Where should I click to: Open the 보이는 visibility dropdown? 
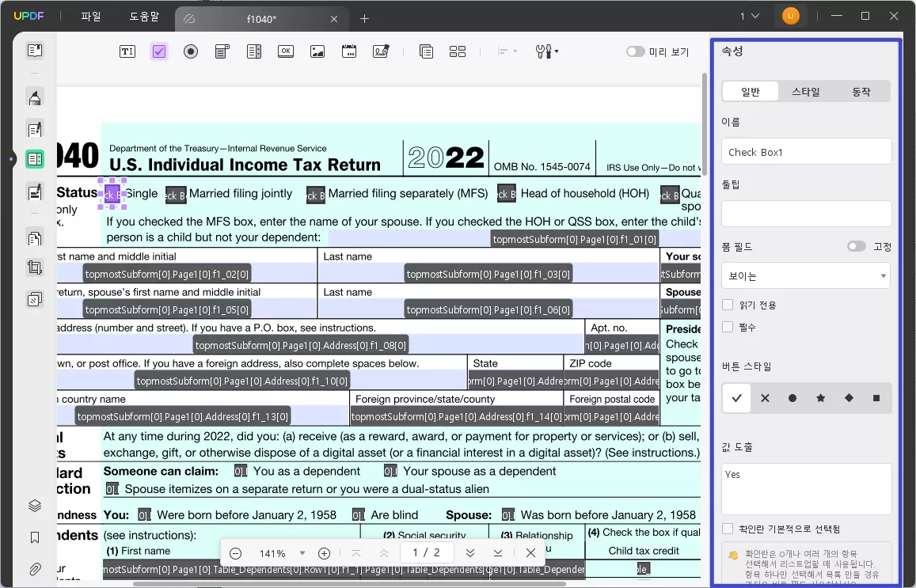pyautogui.click(x=806, y=276)
